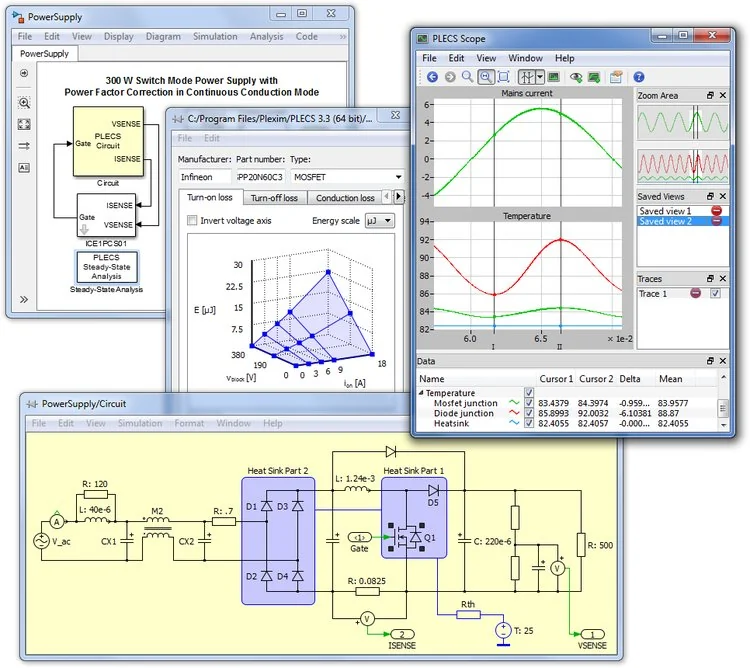Click the blue Heatsink trace color swatch
This screenshot has height=668, width=750.
pos(514,423)
